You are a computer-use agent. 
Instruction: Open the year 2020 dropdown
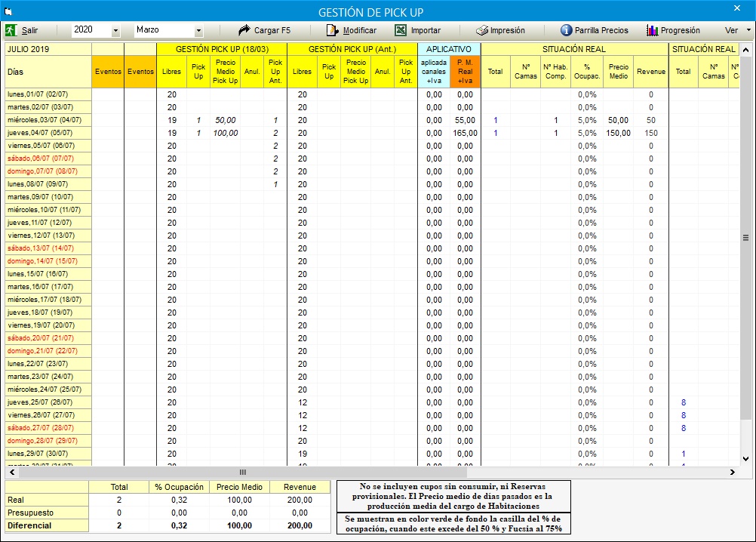coord(115,30)
